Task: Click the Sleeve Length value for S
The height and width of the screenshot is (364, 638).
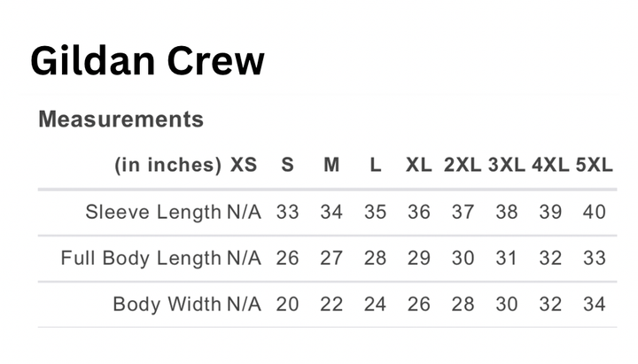Action: [287, 213]
